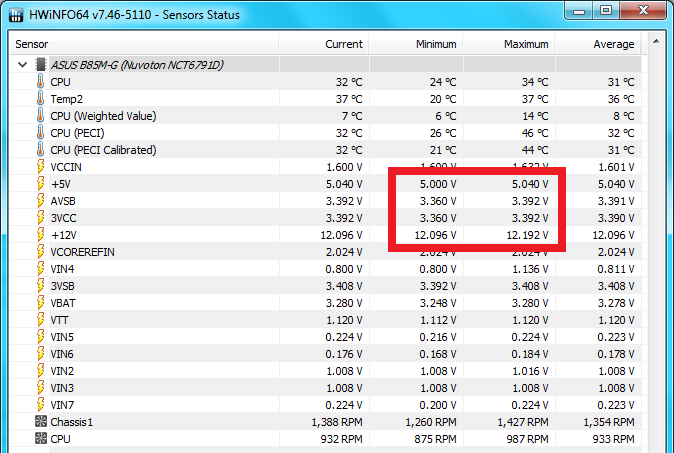Click the 1.112 V minimum of VTT
Screen dimensions: 674x453
click(x=438, y=320)
